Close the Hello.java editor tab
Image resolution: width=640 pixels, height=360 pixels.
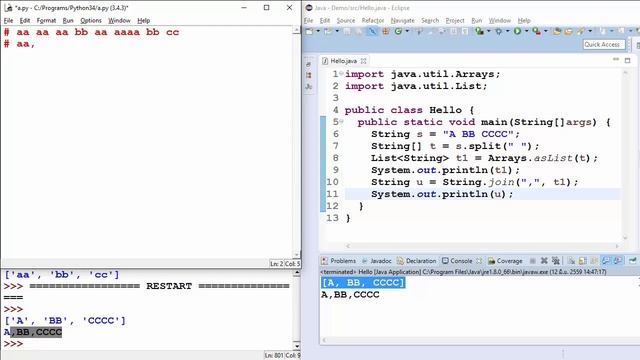click(x=363, y=61)
